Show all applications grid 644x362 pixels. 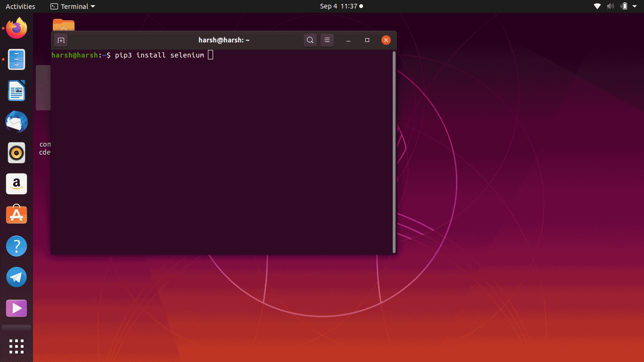click(17, 346)
